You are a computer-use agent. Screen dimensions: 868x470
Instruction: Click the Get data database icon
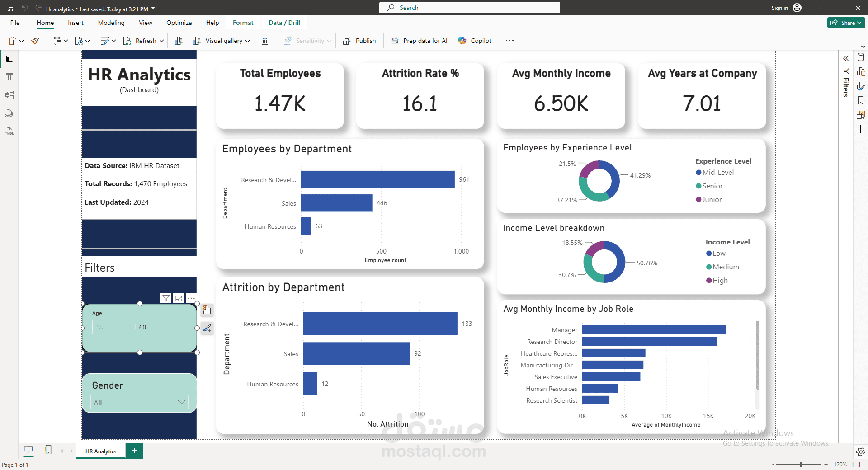coord(57,41)
